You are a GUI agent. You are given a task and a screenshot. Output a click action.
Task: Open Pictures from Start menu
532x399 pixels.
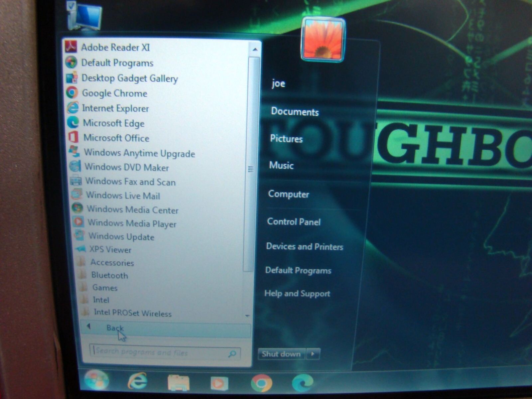286,138
